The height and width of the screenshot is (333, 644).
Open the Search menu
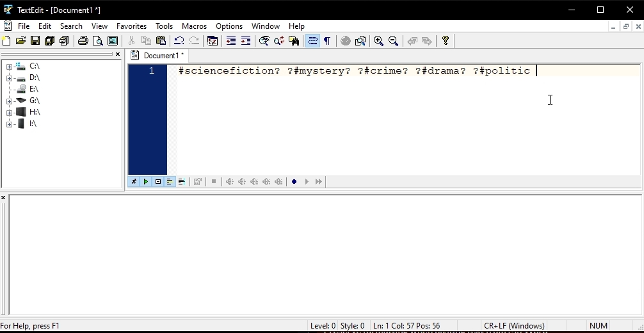pyautogui.click(x=71, y=26)
